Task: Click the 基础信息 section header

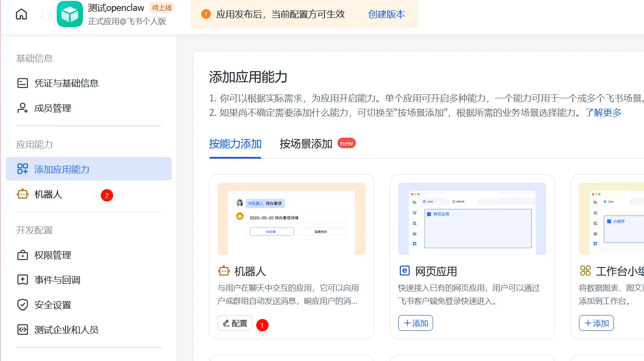Action: coord(34,58)
